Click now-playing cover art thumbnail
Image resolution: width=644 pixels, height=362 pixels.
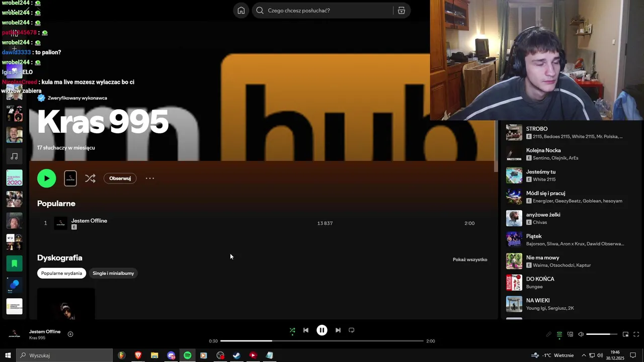(15, 334)
